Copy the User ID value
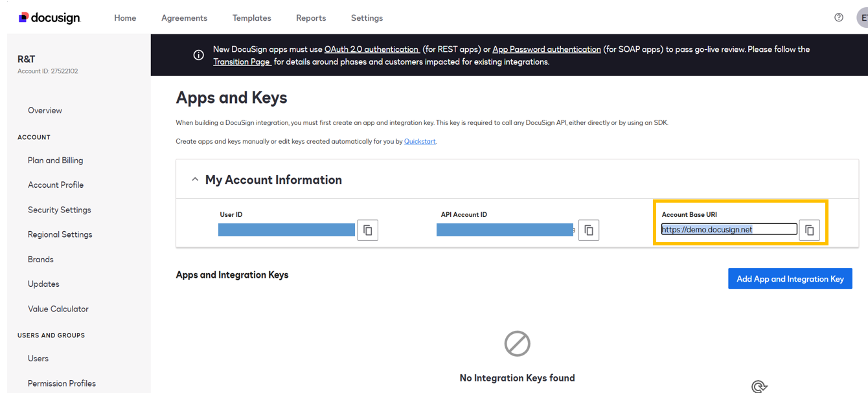This screenshot has width=868, height=393. coord(367,230)
